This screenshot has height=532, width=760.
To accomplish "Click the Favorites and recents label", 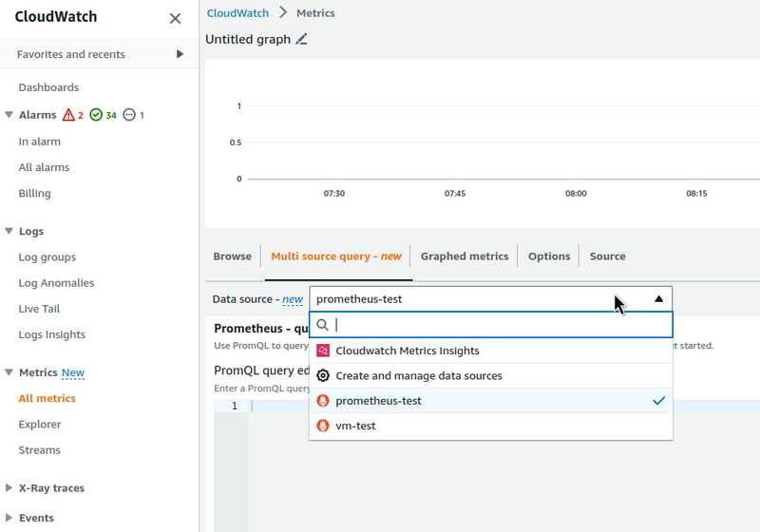I will click(x=70, y=54).
